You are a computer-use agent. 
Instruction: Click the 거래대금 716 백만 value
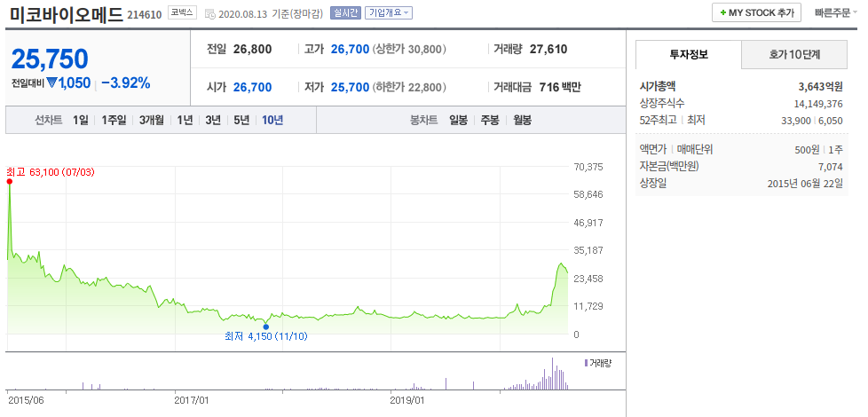tap(560, 87)
